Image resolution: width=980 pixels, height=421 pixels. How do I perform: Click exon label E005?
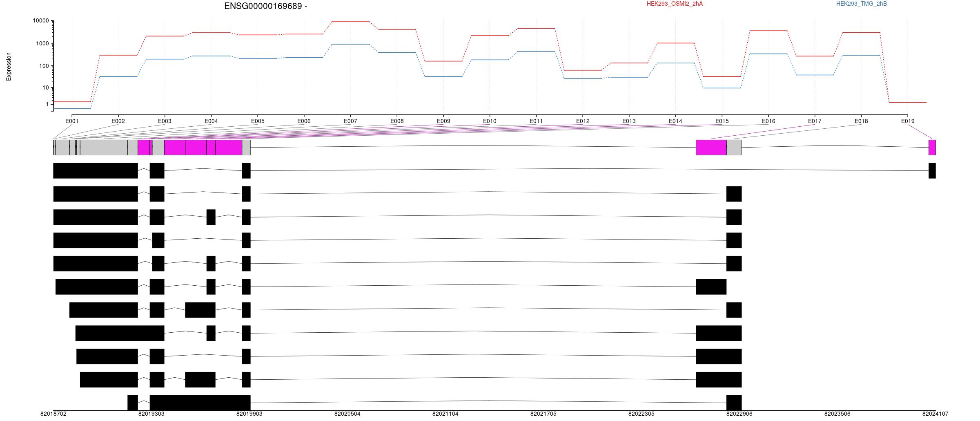pyautogui.click(x=258, y=121)
